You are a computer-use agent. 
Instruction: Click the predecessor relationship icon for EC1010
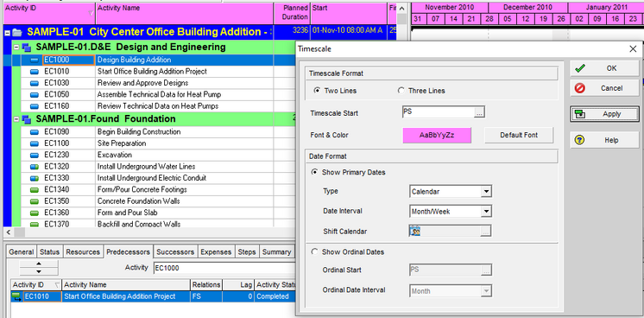coord(17,296)
